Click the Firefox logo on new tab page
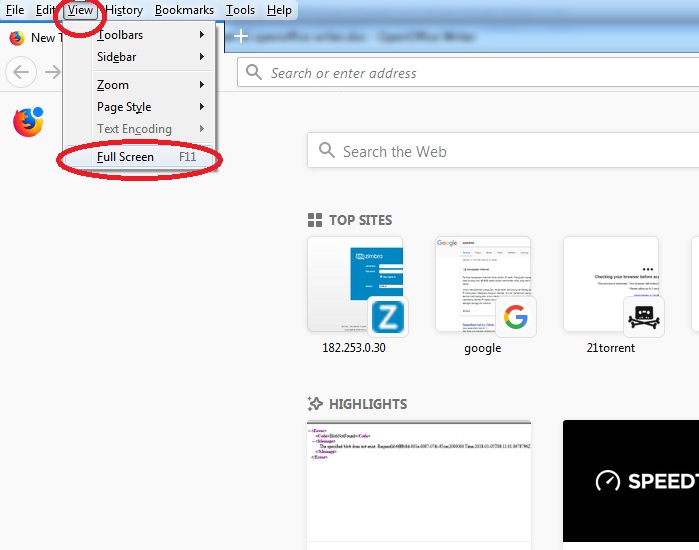This screenshot has height=550, width=699. [x=28, y=122]
